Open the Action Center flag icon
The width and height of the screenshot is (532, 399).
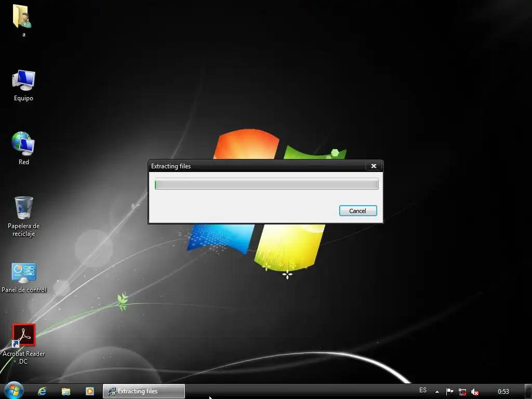[x=449, y=392]
